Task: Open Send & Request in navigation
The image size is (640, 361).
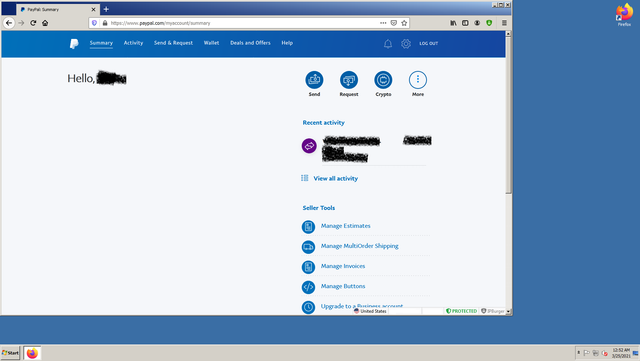Action: click(x=173, y=43)
